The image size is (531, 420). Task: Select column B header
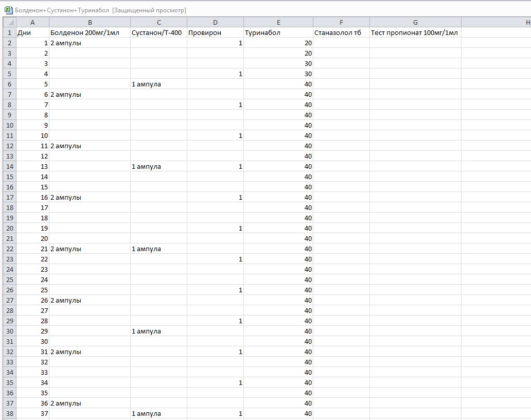coord(90,22)
